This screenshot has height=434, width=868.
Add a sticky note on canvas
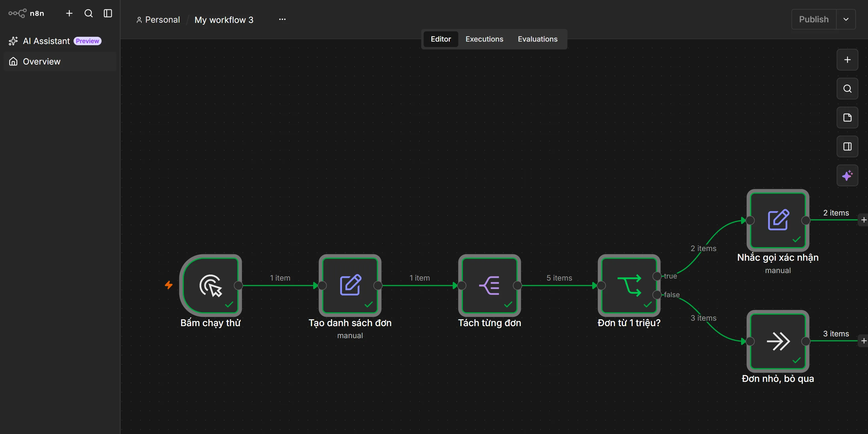pyautogui.click(x=848, y=118)
